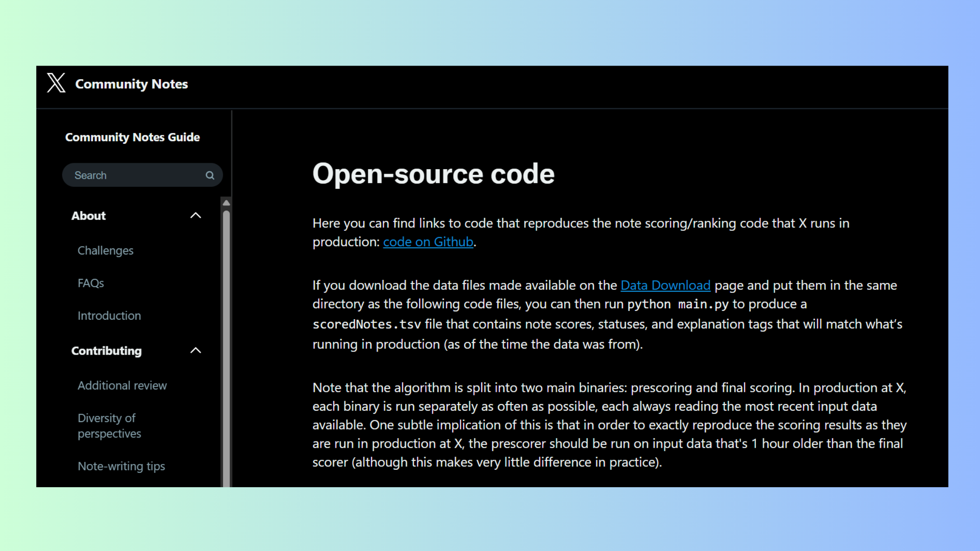Collapse the About section chevron
Image resolution: width=980 pixels, height=551 pixels.
pyautogui.click(x=196, y=216)
